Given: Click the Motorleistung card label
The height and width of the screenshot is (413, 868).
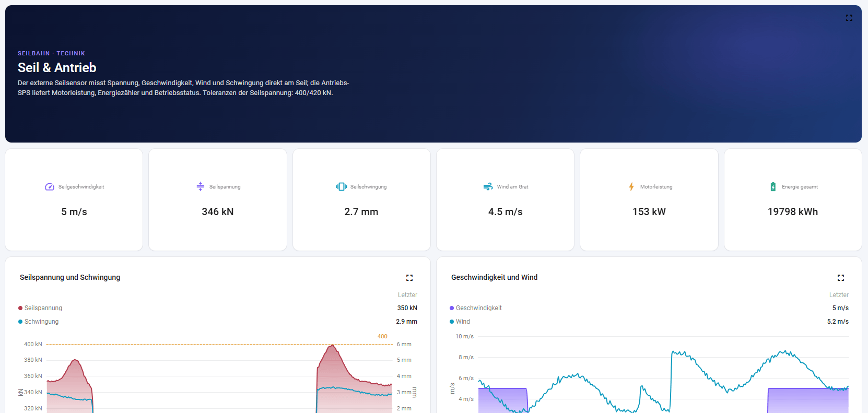Looking at the screenshot, I should [x=656, y=187].
